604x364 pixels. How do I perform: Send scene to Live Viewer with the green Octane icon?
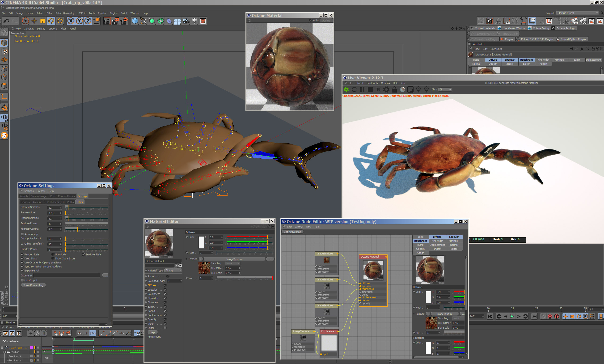coord(346,90)
